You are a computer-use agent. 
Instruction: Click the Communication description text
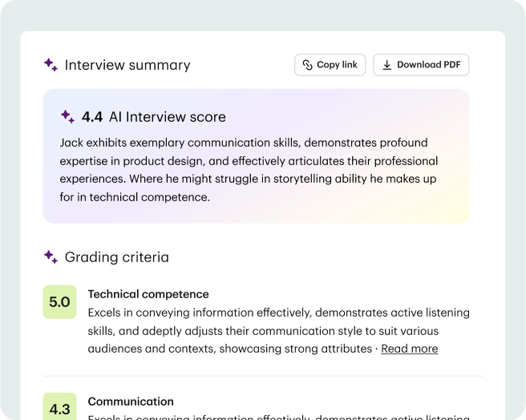pyautogui.click(x=278, y=417)
